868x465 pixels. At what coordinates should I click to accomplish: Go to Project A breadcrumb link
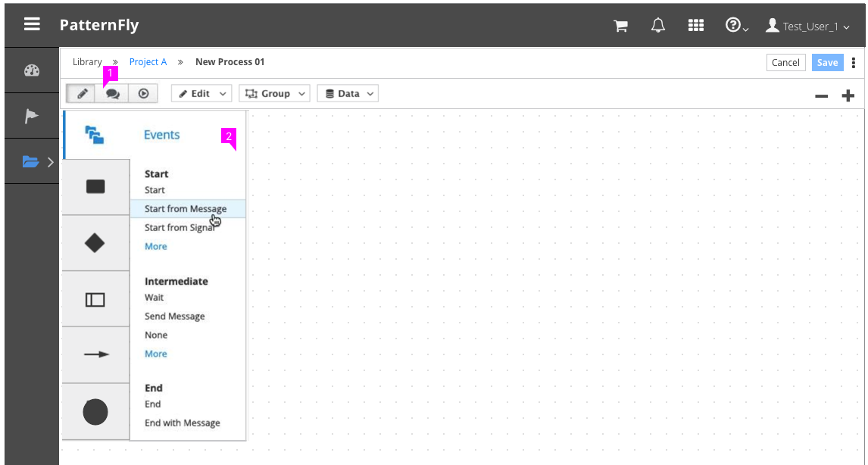(148, 62)
